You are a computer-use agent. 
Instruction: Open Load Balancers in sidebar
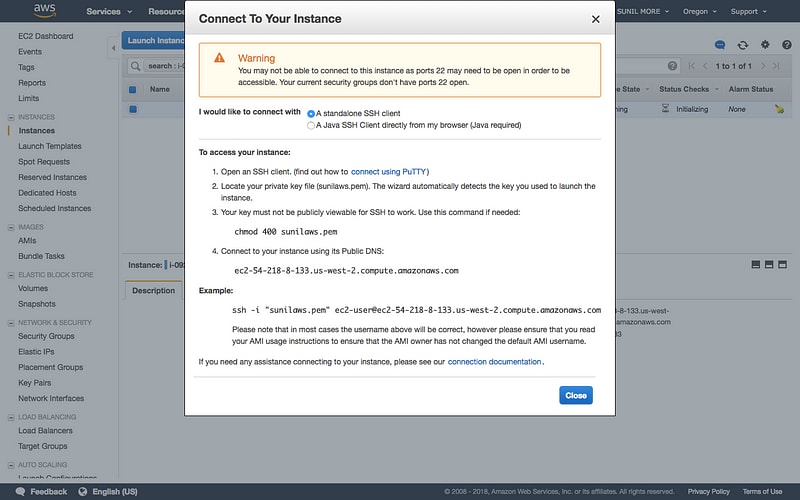[x=45, y=431]
